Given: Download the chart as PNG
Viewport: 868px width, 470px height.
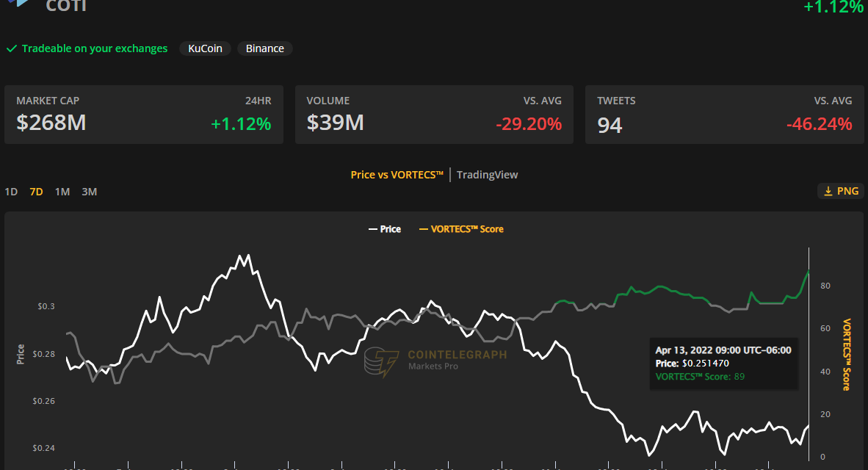Looking at the screenshot, I should [840, 190].
